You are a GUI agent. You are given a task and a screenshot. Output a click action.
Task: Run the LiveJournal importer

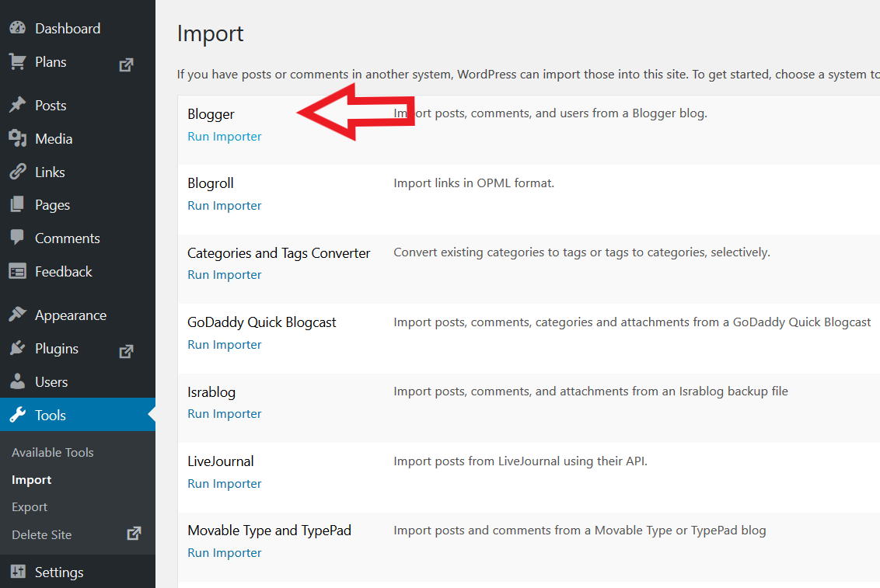[225, 484]
